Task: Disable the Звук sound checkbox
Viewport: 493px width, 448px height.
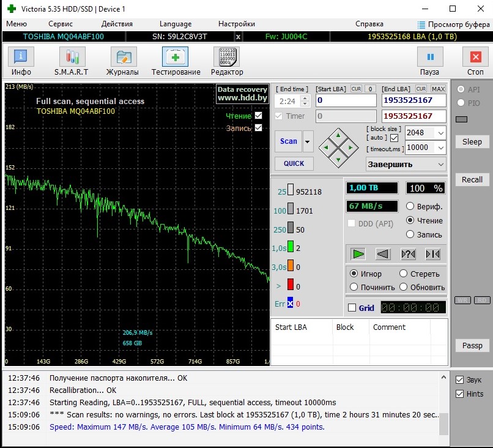Action: pyautogui.click(x=460, y=379)
